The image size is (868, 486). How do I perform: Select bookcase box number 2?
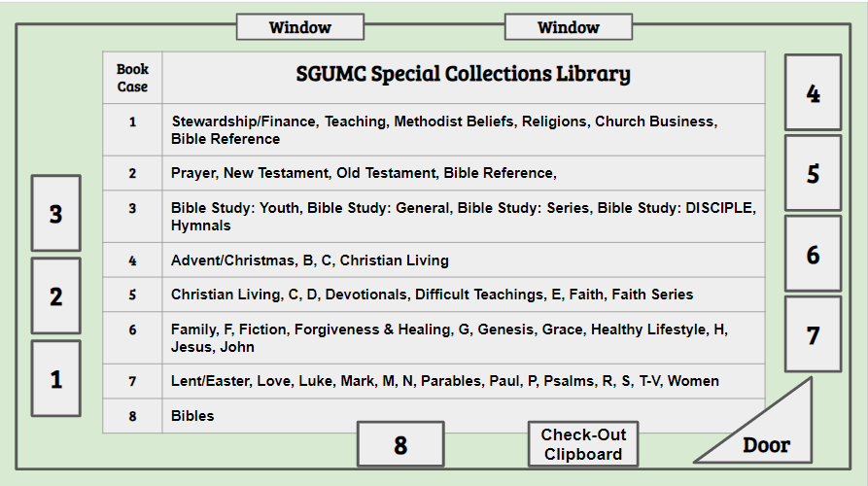56,296
